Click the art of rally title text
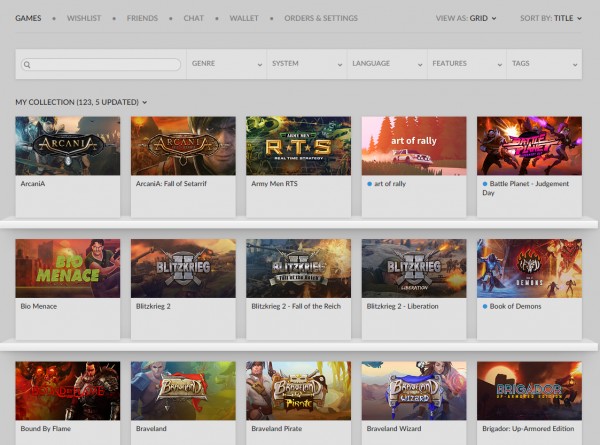600x445 pixels. click(x=390, y=184)
